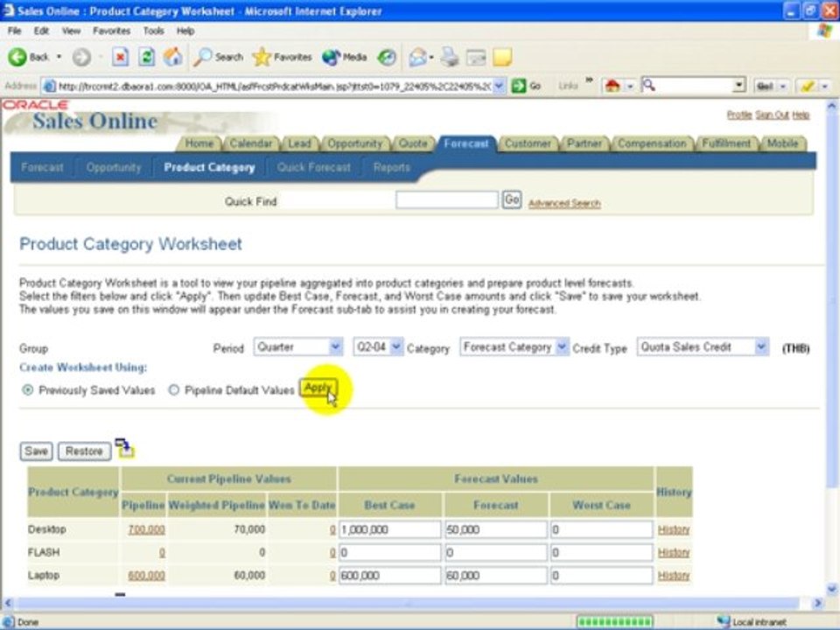The image size is (840, 630).
Task: Click the Sign Out link
Action: click(x=772, y=115)
